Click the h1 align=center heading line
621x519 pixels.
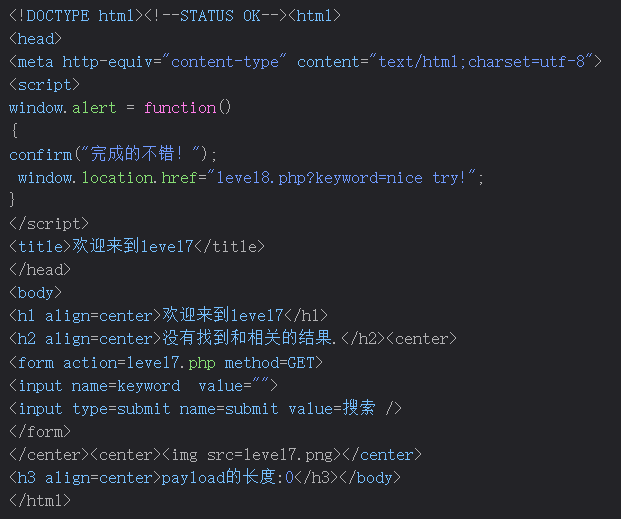point(168,315)
